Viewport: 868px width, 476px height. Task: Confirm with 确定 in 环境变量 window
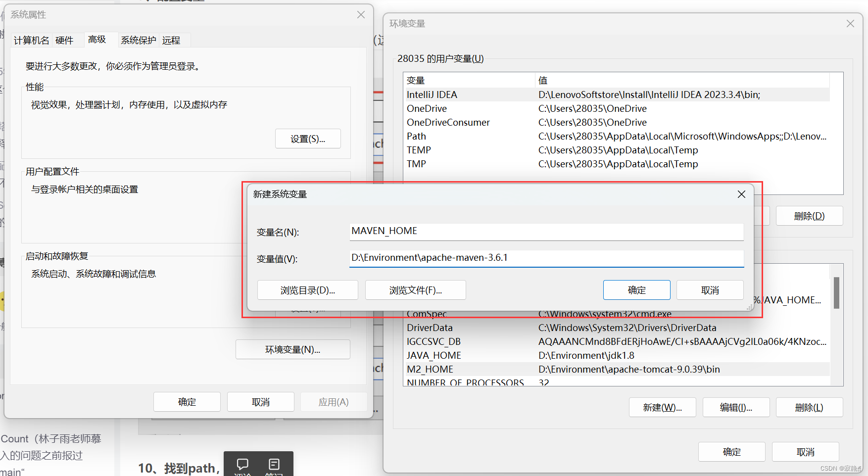(x=732, y=452)
